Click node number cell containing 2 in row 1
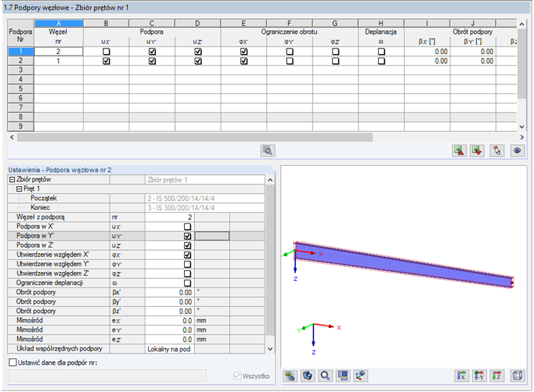 (58, 51)
